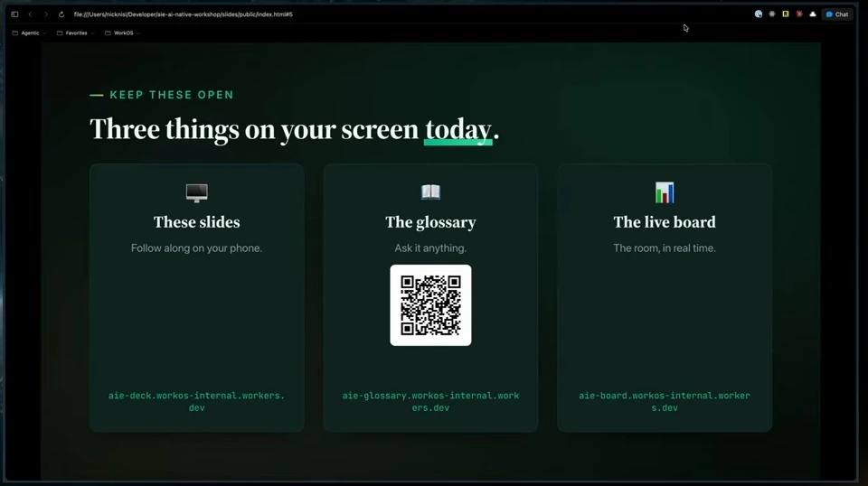Open aie-glossary.workos-internal.workers.dev link
This screenshot has width=868, height=486.
(430, 401)
